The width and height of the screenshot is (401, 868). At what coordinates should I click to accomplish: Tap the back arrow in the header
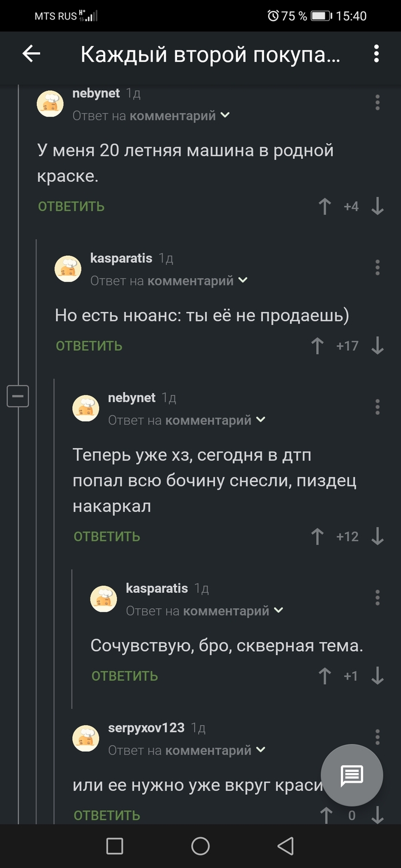(x=32, y=54)
